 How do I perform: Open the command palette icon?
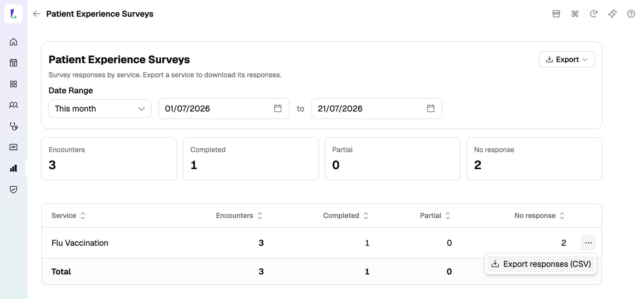pos(575,14)
